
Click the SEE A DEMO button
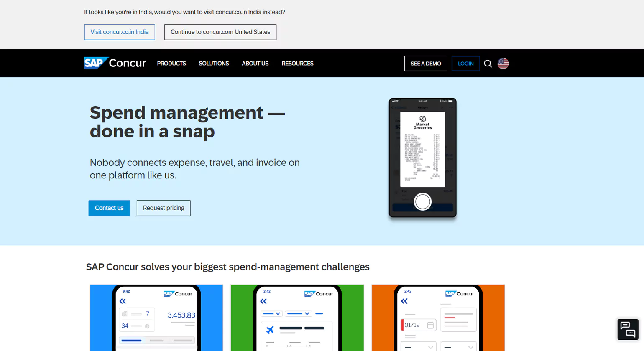coord(426,64)
